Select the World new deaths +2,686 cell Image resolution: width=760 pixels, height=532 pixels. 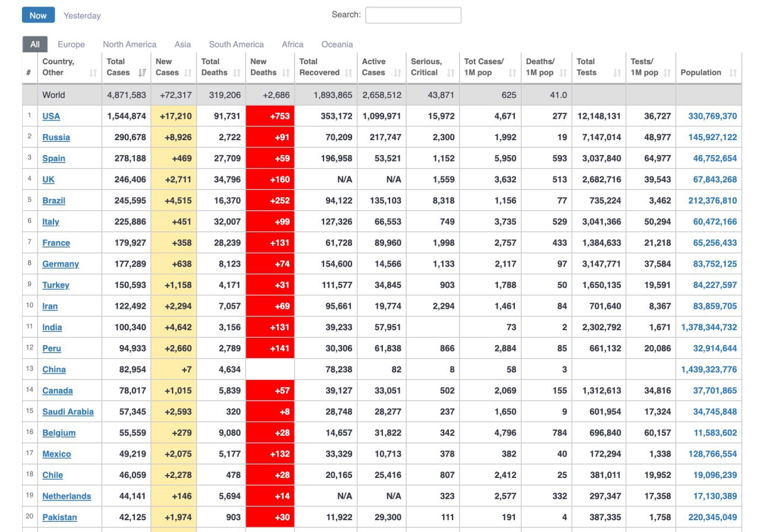(270, 95)
